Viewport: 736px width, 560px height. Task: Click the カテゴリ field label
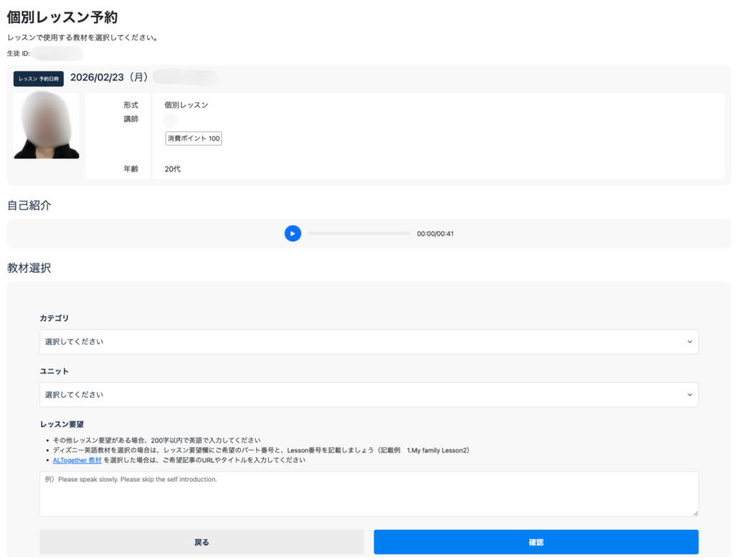coord(54,318)
